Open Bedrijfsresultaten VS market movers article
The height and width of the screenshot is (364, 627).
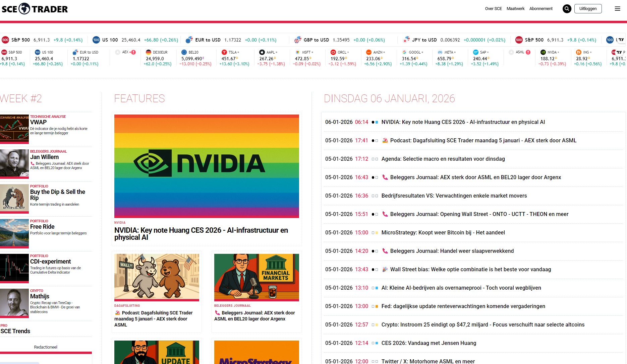[454, 196]
